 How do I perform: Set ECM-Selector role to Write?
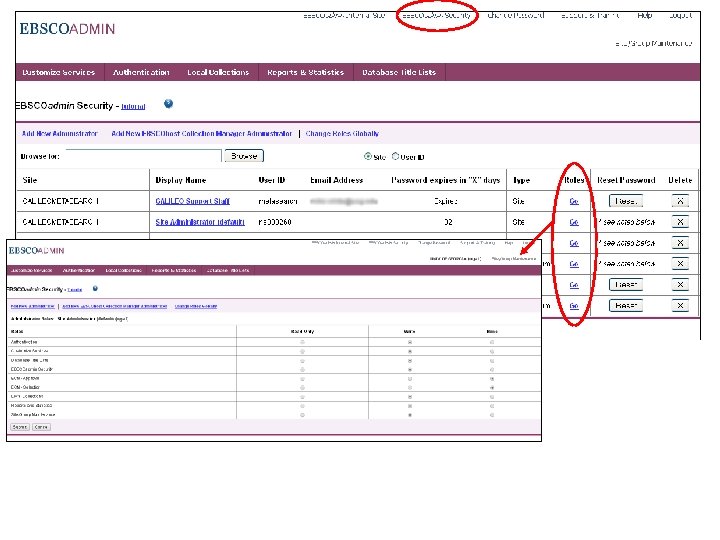click(410, 388)
